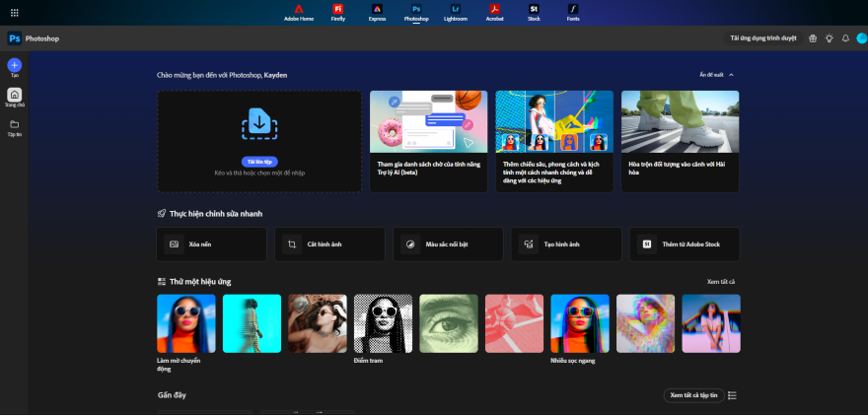Open Adobe Fonts from the top bar
Screen dimensions: 868x416
pyautogui.click(x=573, y=13)
